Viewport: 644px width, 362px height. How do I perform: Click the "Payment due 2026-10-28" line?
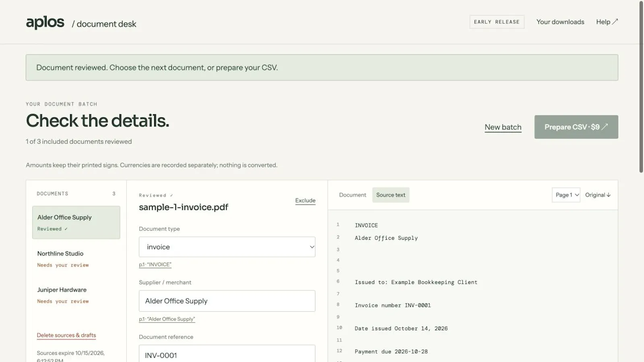point(391,352)
